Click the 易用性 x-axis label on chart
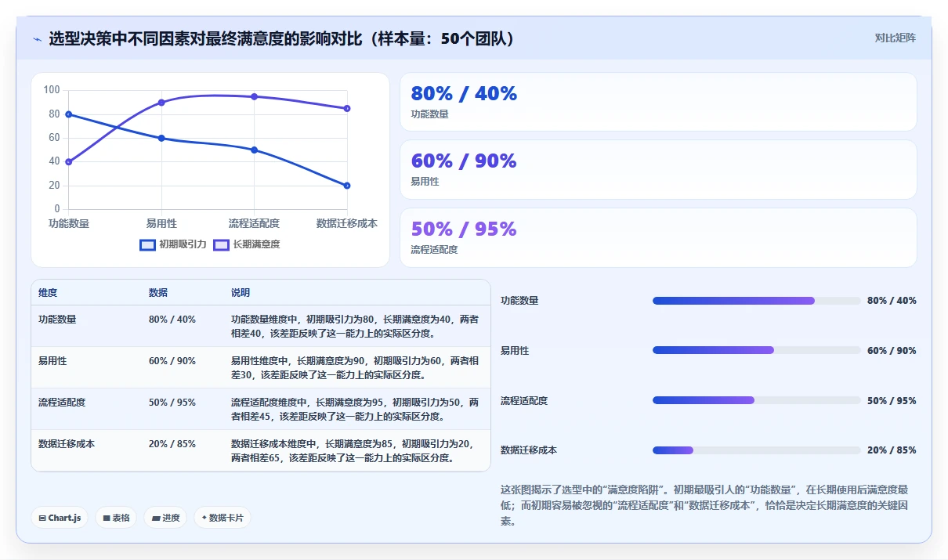The width and height of the screenshot is (948, 560). coord(161,223)
